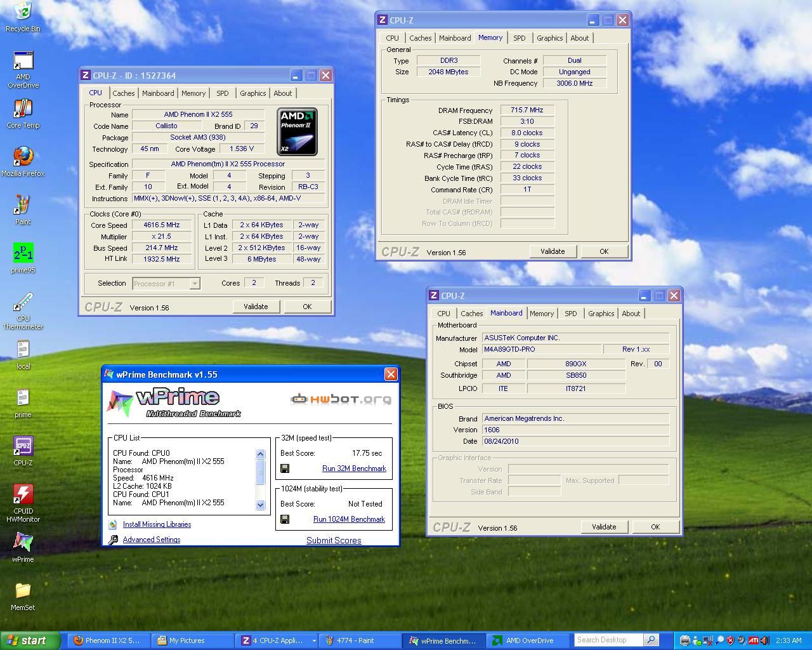Click Run 32M Benchmark link
The image size is (812, 650).
[x=354, y=468]
